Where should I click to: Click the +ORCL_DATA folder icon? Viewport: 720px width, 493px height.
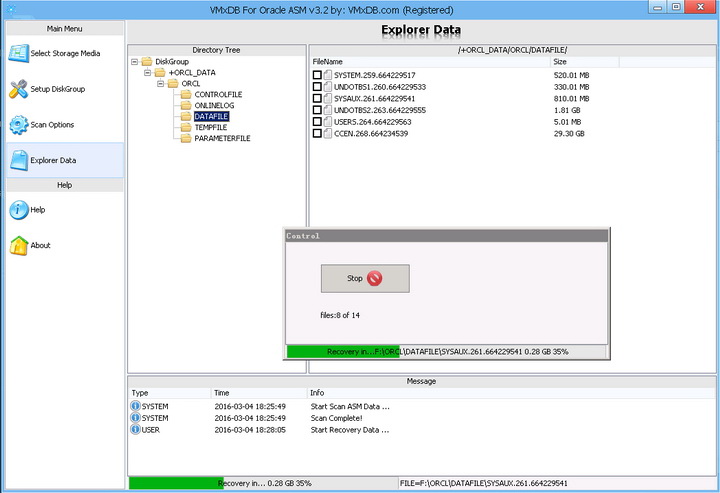(160, 73)
